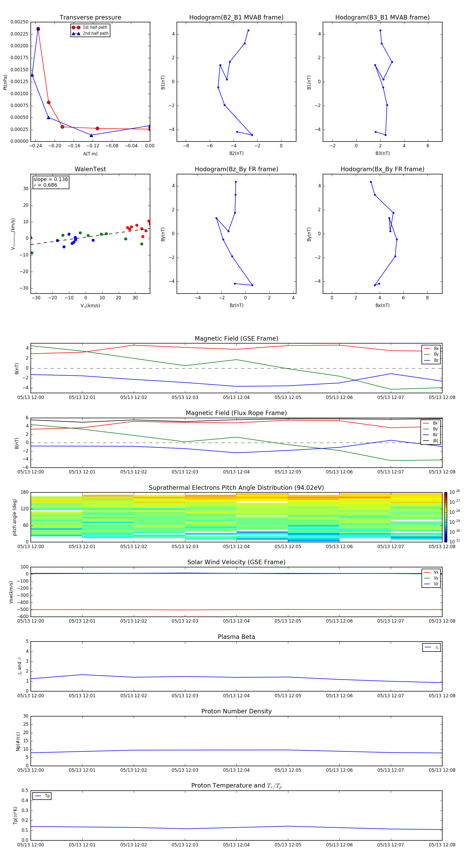Click the 'pitch angle (deg)' axis label
Screen dimensions: 473x868
(14, 517)
